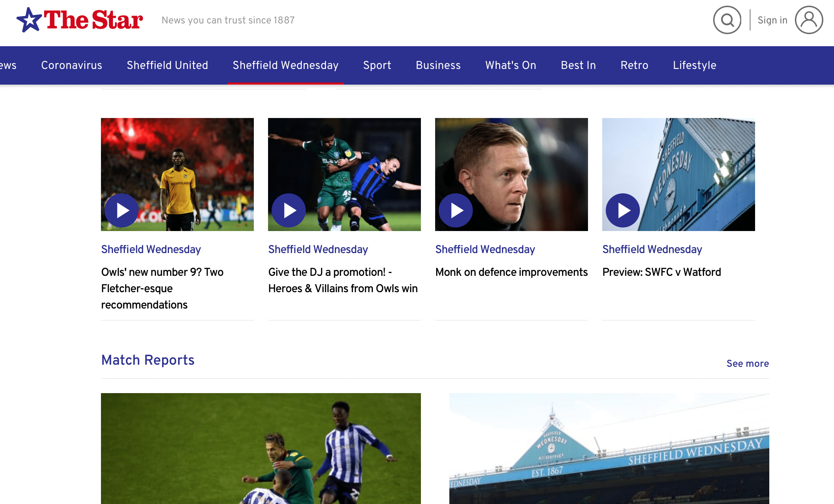The image size is (834, 504).
Task: Open the search magnifier icon
Action: [727, 20]
